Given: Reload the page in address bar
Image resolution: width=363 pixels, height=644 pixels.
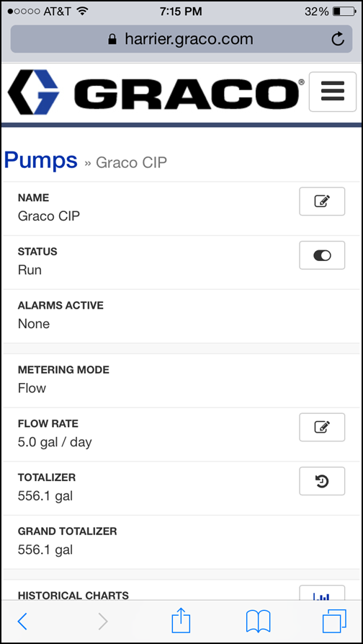Looking at the screenshot, I should [x=338, y=39].
